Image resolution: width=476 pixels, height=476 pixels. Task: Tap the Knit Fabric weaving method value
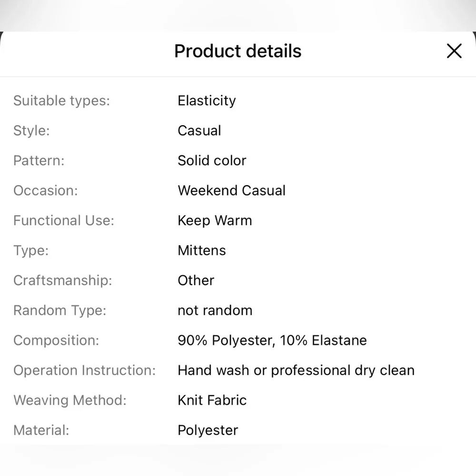coord(212,400)
